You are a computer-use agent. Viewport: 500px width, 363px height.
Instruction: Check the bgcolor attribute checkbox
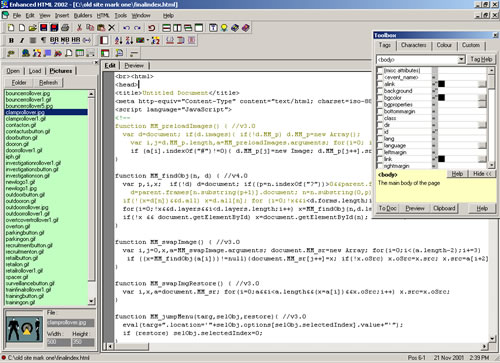(380, 98)
